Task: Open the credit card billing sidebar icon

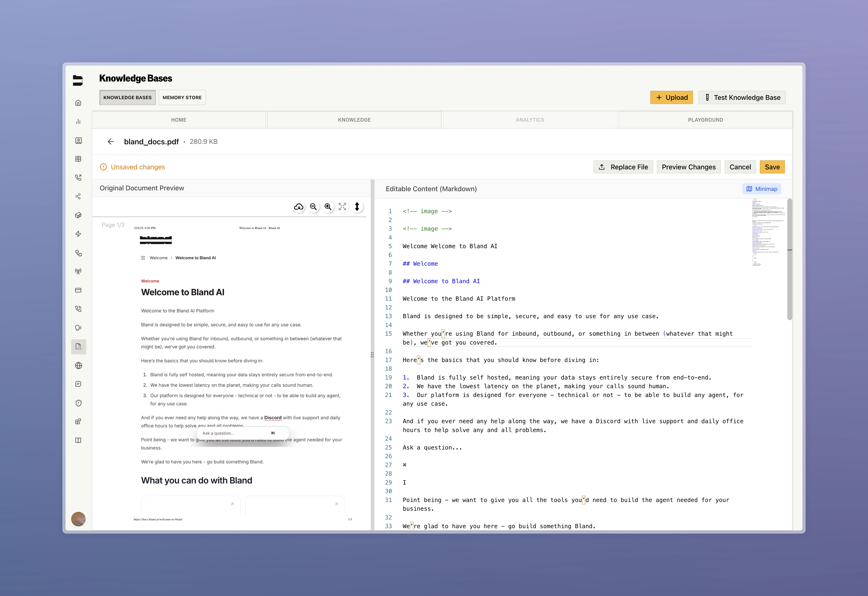Action: (x=78, y=290)
